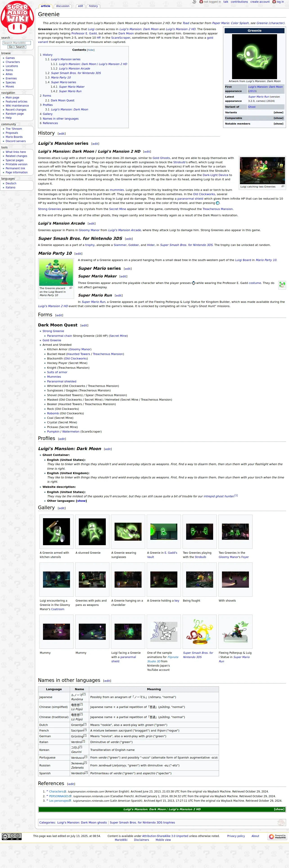
Task: Open the Gold Greenie forms link
Action: (52, 340)
